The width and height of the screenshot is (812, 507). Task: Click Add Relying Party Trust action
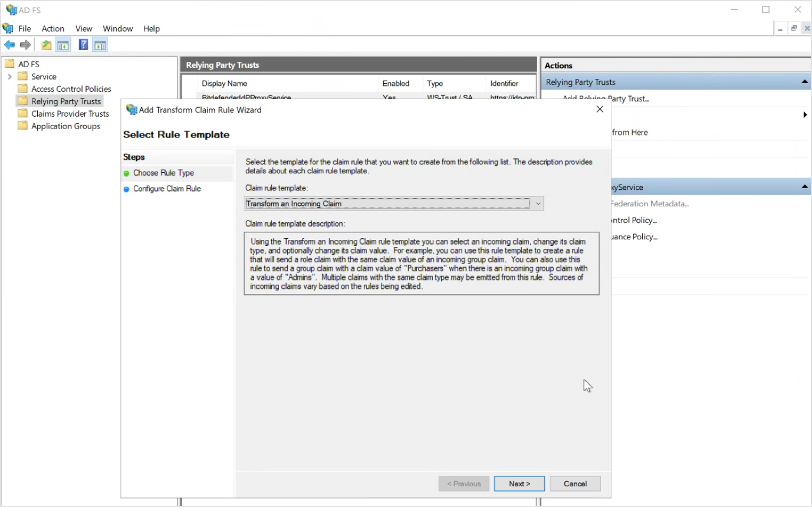tap(606, 98)
